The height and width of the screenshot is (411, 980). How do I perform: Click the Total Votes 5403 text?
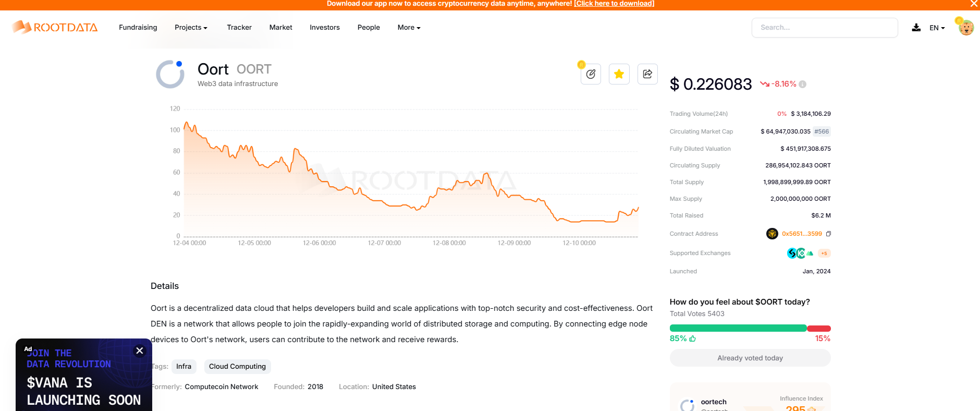pyautogui.click(x=697, y=313)
